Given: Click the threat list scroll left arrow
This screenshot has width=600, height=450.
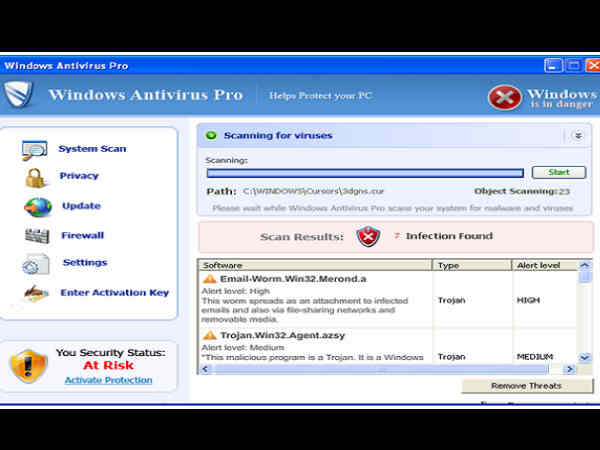Looking at the screenshot, I should (x=205, y=369).
